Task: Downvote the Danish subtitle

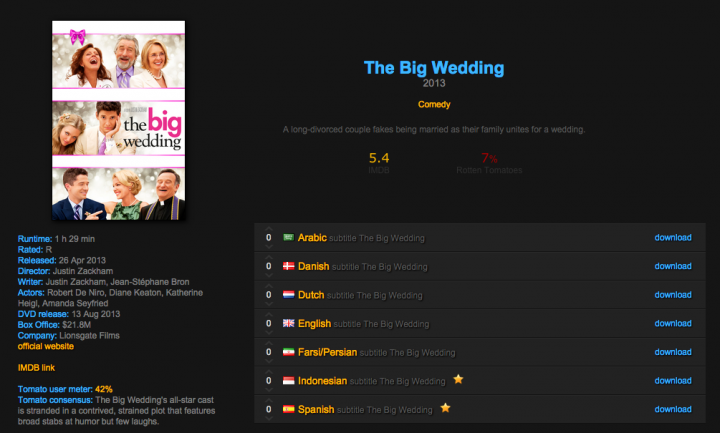Action: click(x=269, y=275)
